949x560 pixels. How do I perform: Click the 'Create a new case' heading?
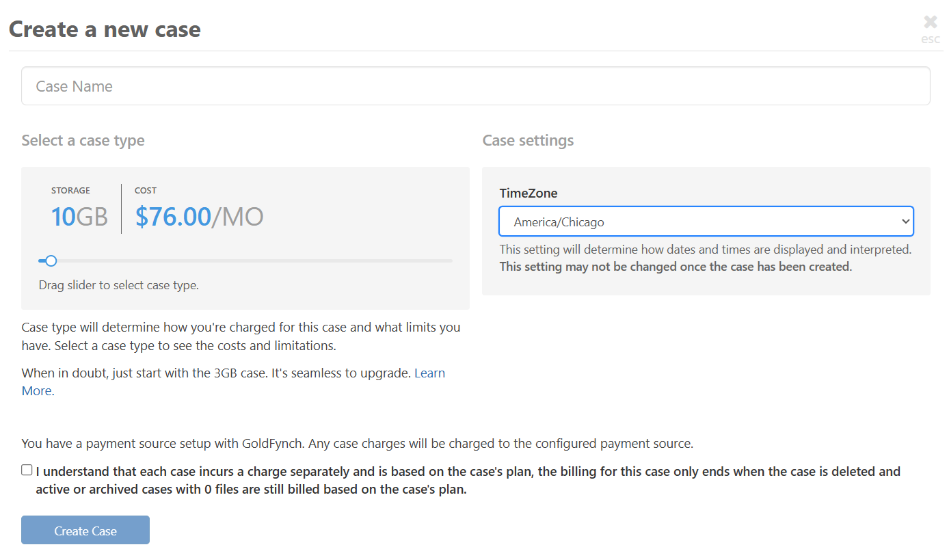coord(105,29)
